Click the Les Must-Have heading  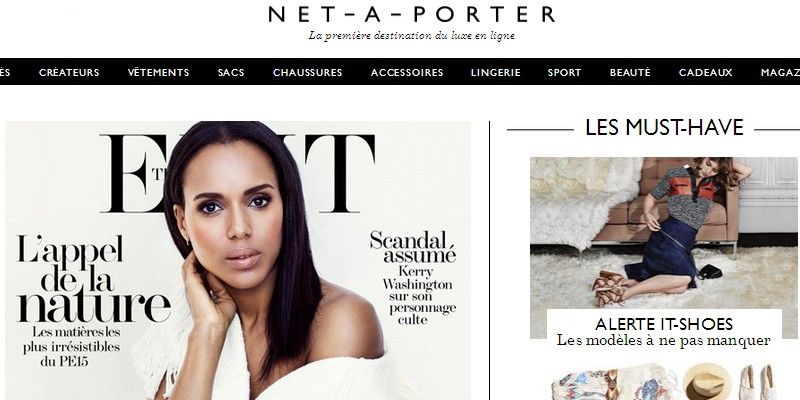pos(664,128)
